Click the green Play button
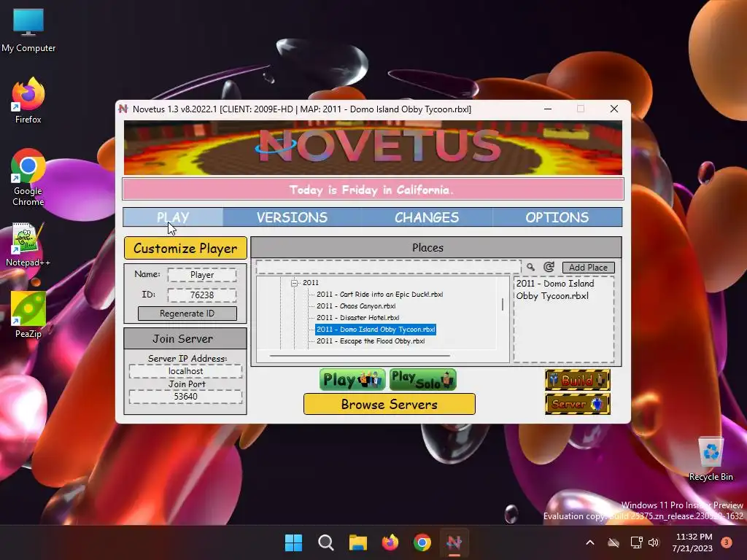Image resolution: width=747 pixels, height=560 pixels. (x=352, y=379)
